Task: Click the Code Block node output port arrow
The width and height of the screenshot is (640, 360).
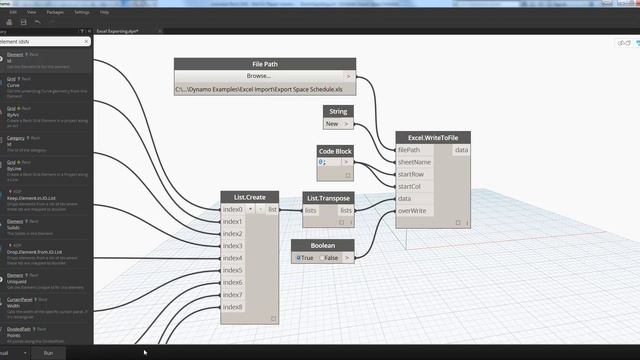Action: [347, 162]
